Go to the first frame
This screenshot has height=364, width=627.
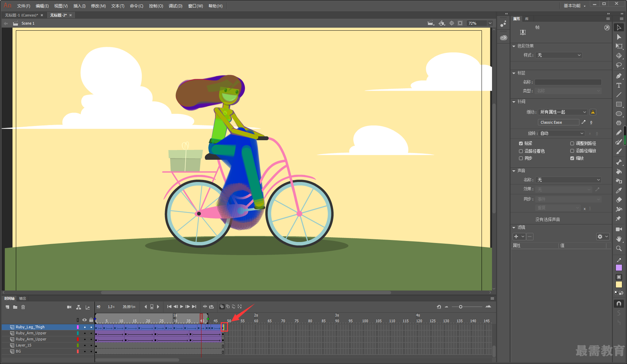point(169,307)
